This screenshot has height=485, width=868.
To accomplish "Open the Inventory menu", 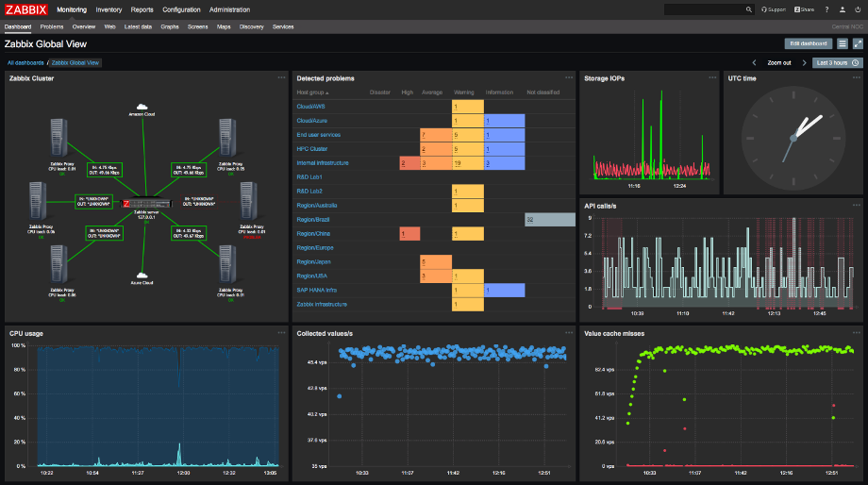I will (x=108, y=9).
